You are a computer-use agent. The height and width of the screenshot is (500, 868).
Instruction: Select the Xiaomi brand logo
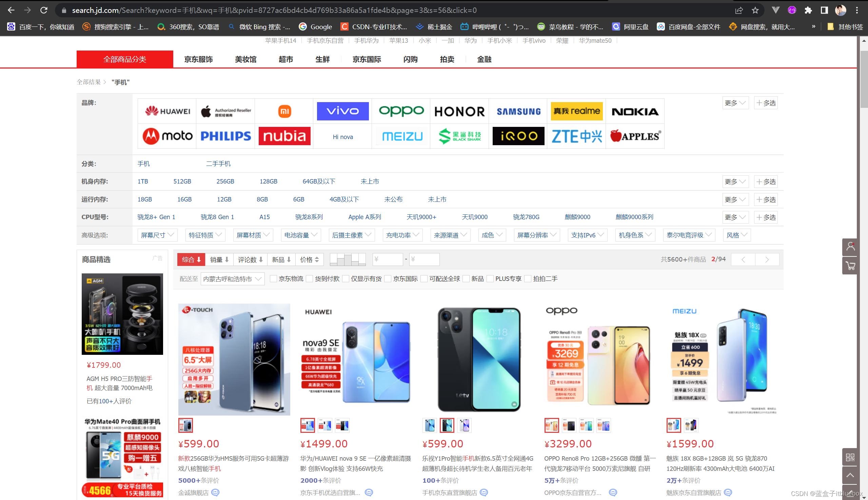[x=284, y=111]
